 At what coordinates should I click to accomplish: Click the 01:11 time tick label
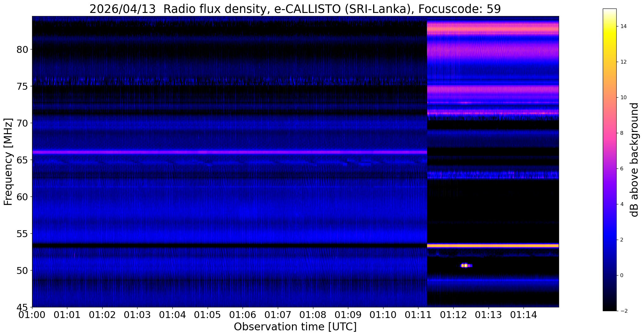coord(418,315)
